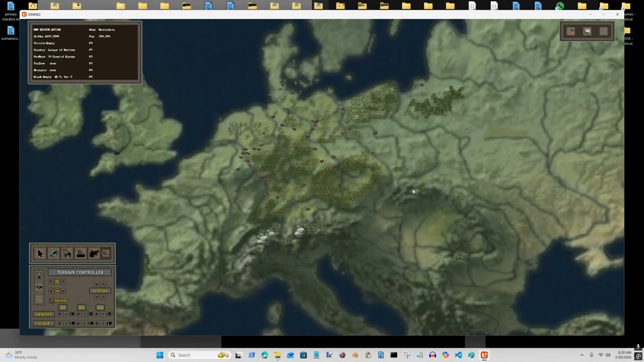
Task: Click the floppy disk save icon
Action: pyautogui.click(x=39, y=275)
